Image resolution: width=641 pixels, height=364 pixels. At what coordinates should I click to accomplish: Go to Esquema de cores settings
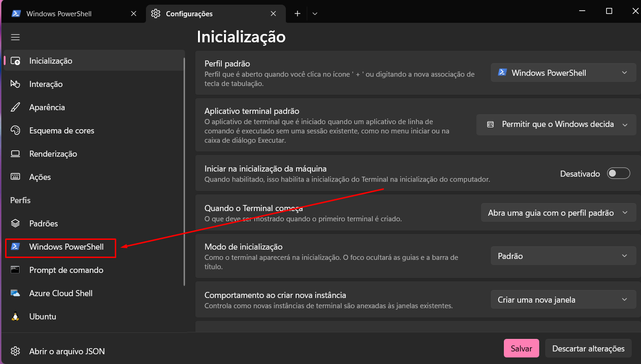point(94,131)
